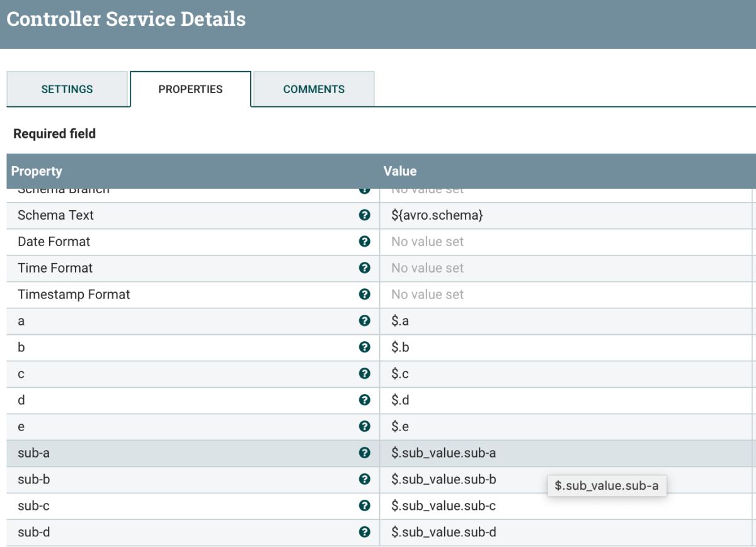756x547 pixels.
Task: Select the $.sub_value.sub-d value cell
Action: 566,533
